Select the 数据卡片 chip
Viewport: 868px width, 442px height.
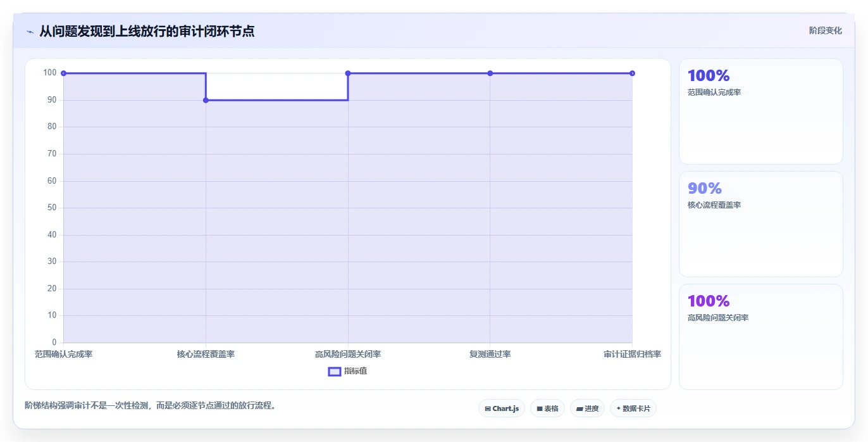click(x=633, y=408)
